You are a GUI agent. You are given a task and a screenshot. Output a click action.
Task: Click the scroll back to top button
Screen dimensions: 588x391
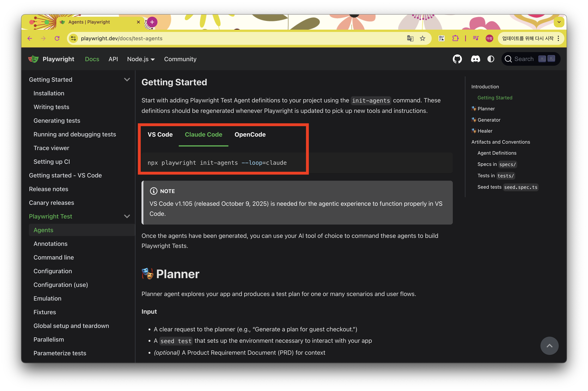(549, 346)
